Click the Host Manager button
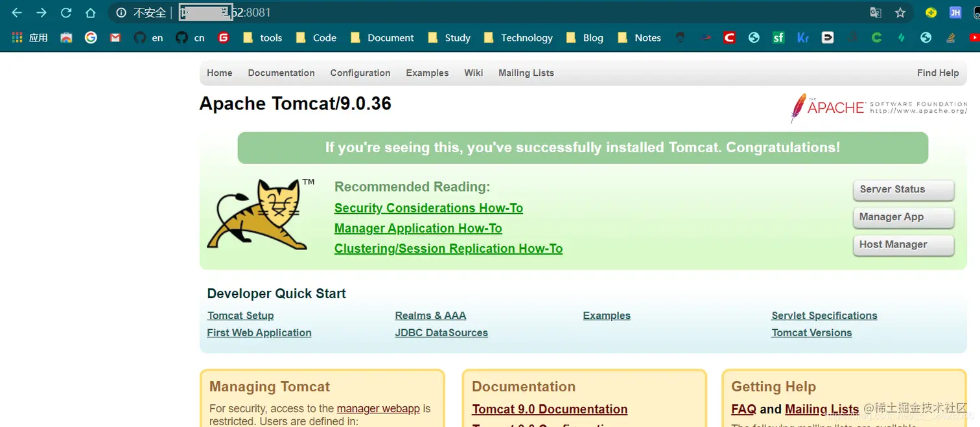980x427 pixels. [x=904, y=245]
